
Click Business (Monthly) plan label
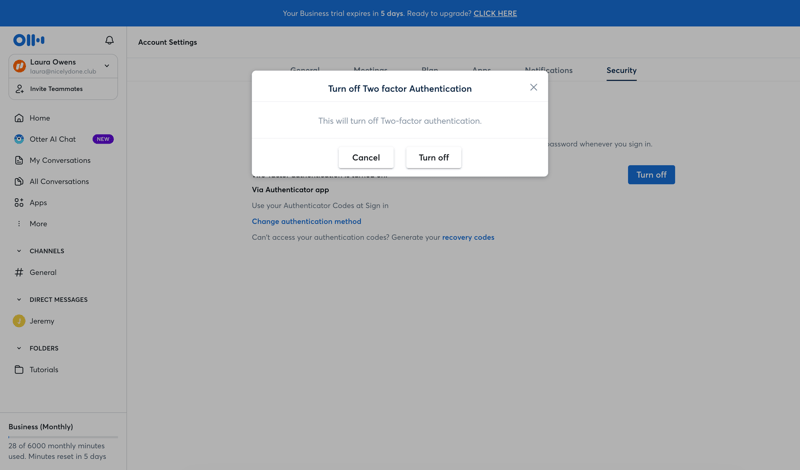point(41,427)
